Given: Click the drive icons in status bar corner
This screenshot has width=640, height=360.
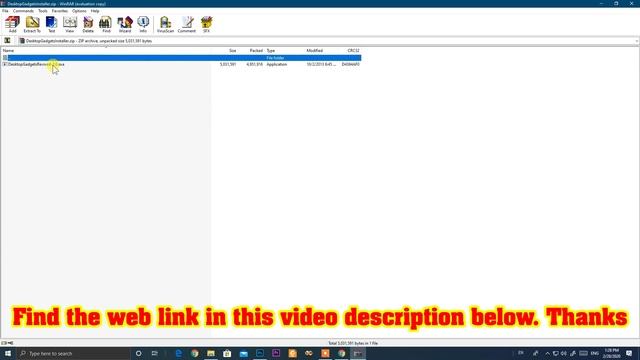Looking at the screenshot, I should tap(7, 343).
